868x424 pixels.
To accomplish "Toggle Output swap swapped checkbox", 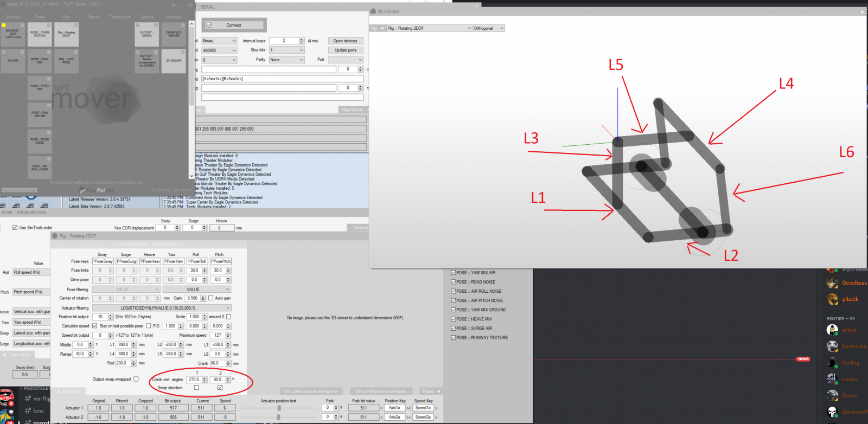I will point(136,379).
